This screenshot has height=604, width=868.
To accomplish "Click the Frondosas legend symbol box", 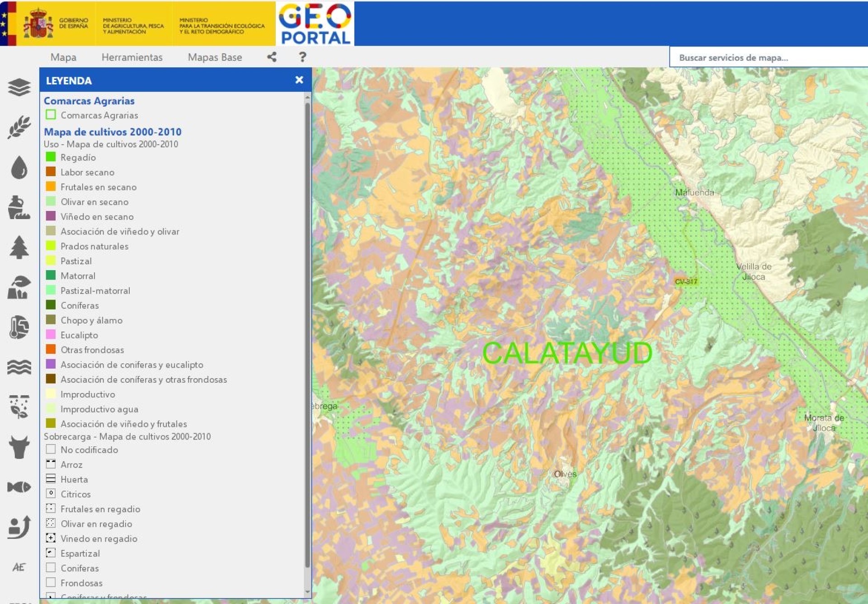I will (x=51, y=582).
